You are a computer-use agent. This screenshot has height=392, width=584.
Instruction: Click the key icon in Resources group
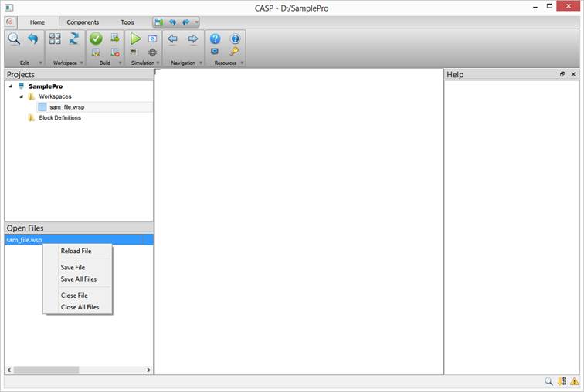pyautogui.click(x=235, y=52)
